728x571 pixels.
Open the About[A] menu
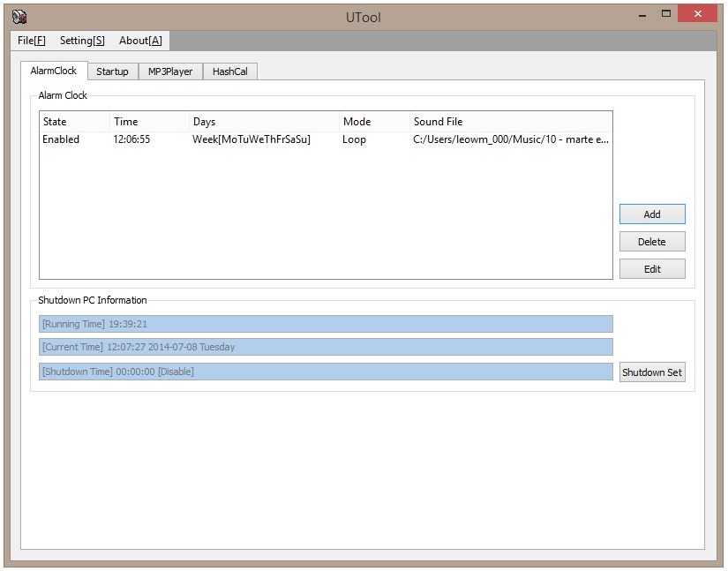[x=140, y=41]
